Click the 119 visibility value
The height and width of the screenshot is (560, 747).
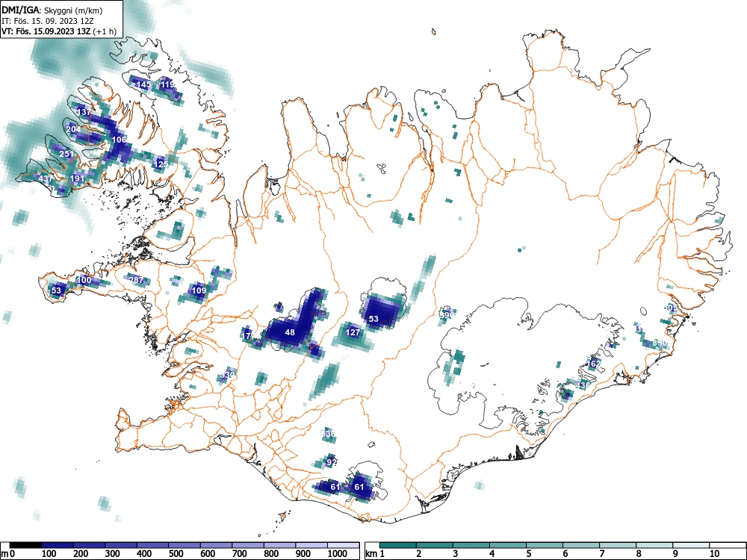click(167, 85)
